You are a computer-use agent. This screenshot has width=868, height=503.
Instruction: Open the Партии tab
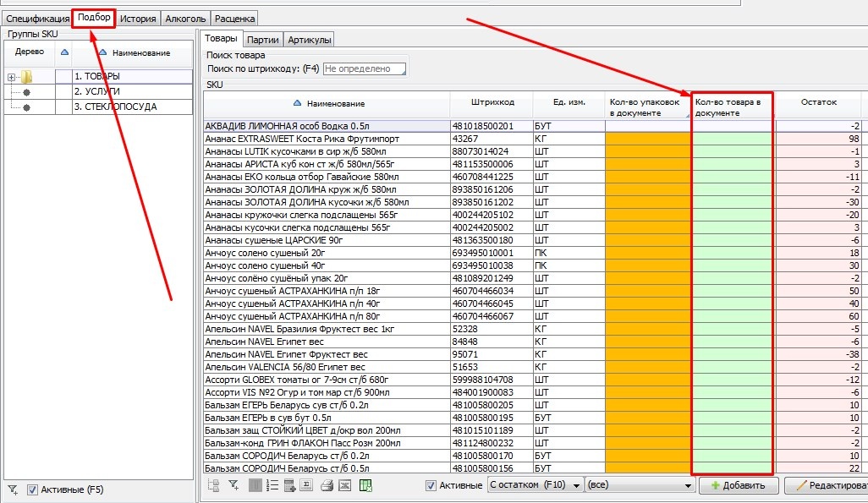[263, 39]
